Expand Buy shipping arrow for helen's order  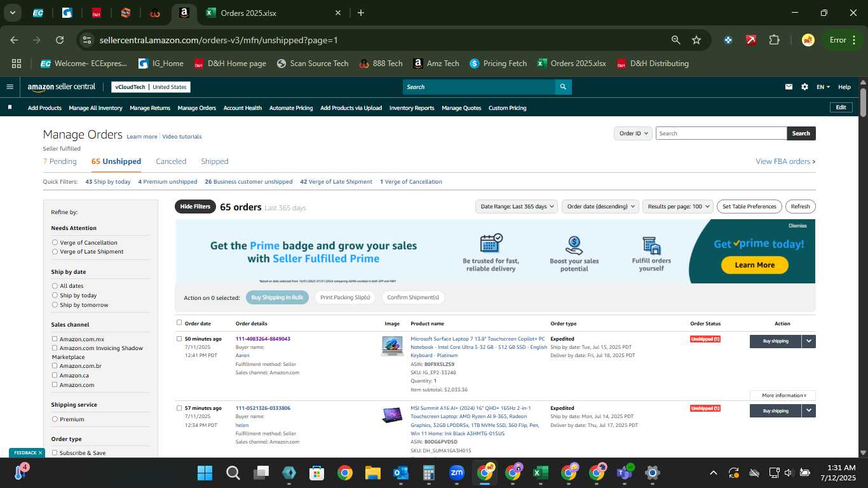809,411
